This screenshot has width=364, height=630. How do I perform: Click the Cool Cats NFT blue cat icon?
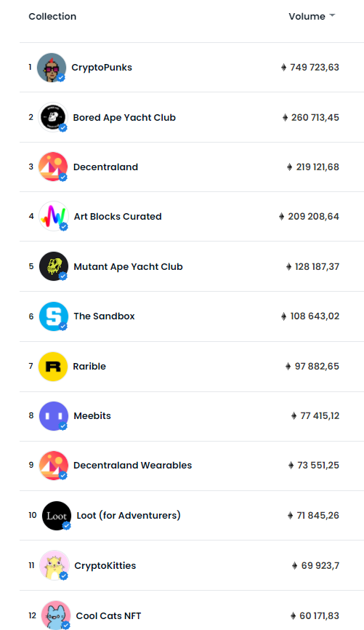[x=56, y=615]
